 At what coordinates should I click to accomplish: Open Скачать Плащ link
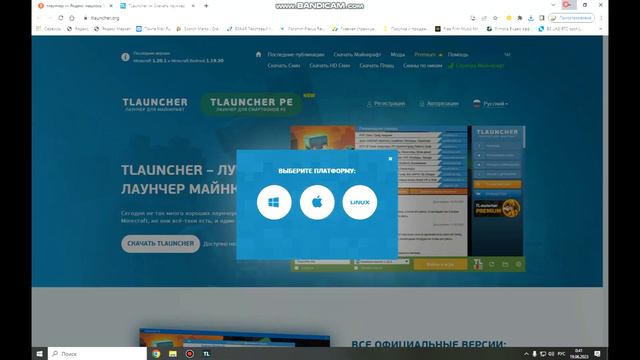[376, 65]
